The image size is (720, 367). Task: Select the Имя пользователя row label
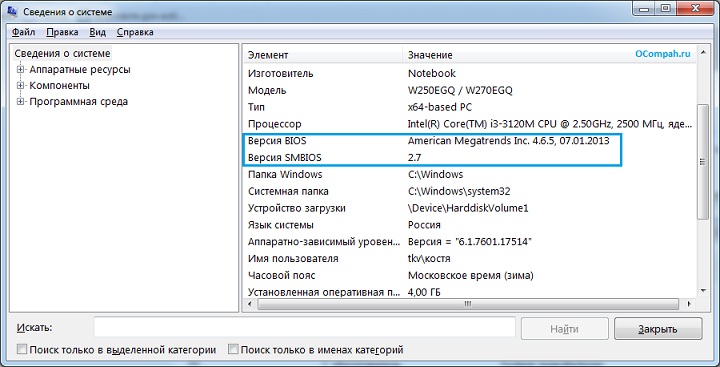tap(293, 259)
